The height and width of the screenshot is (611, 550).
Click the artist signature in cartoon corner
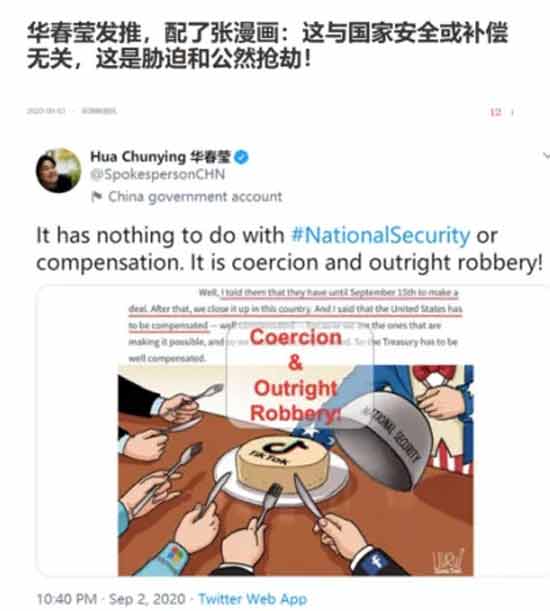(x=448, y=562)
